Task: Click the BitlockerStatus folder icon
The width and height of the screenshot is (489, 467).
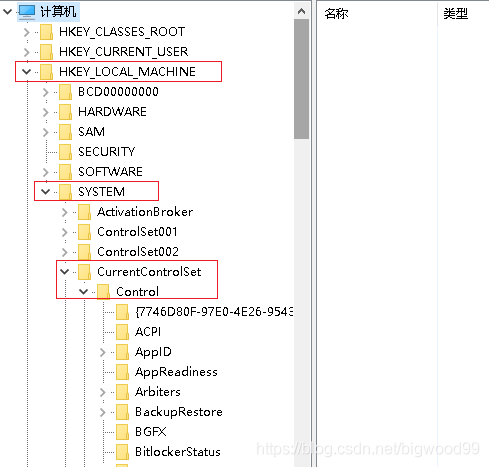Action: [122, 452]
